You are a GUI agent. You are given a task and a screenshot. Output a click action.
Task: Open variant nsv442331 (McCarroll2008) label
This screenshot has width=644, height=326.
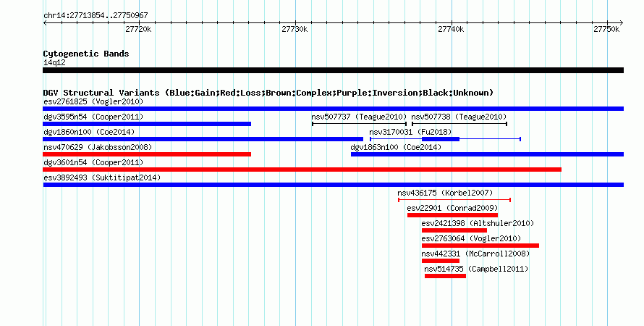475,254
